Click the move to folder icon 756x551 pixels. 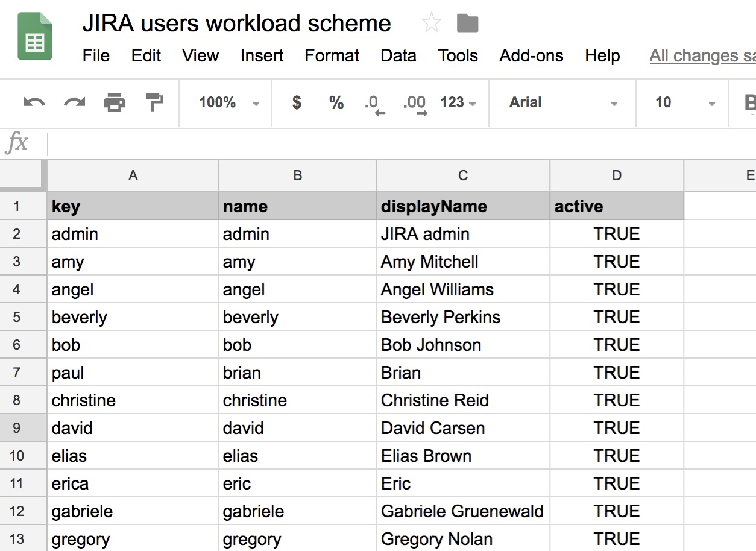[467, 24]
